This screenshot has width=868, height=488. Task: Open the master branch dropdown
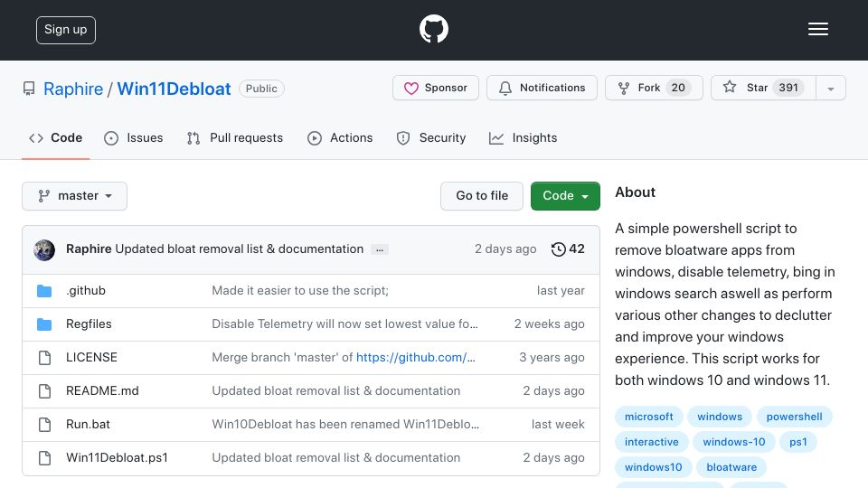[x=75, y=196]
